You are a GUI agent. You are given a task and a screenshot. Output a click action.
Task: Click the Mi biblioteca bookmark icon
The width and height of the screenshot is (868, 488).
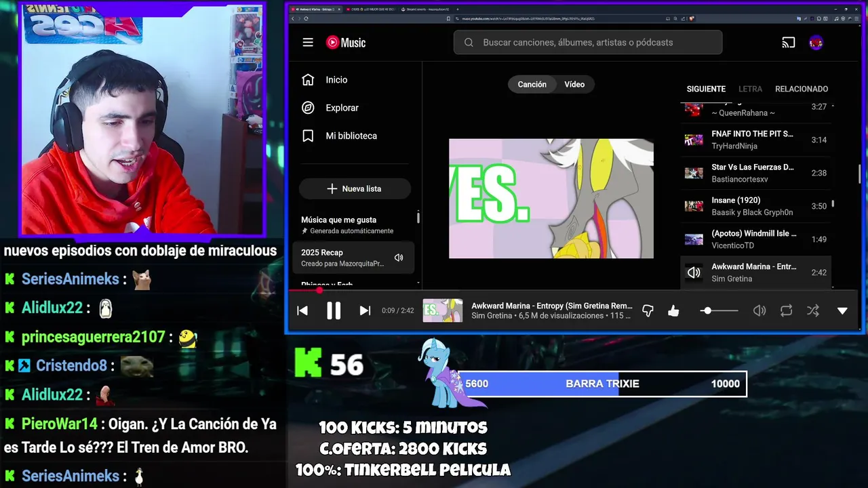[308, 136]
